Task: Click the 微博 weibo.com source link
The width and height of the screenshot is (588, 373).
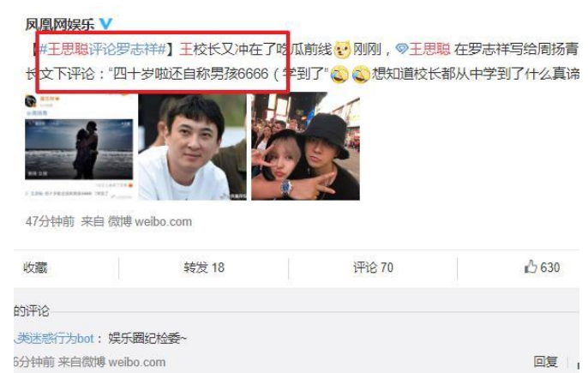Action: coord(150,221)
